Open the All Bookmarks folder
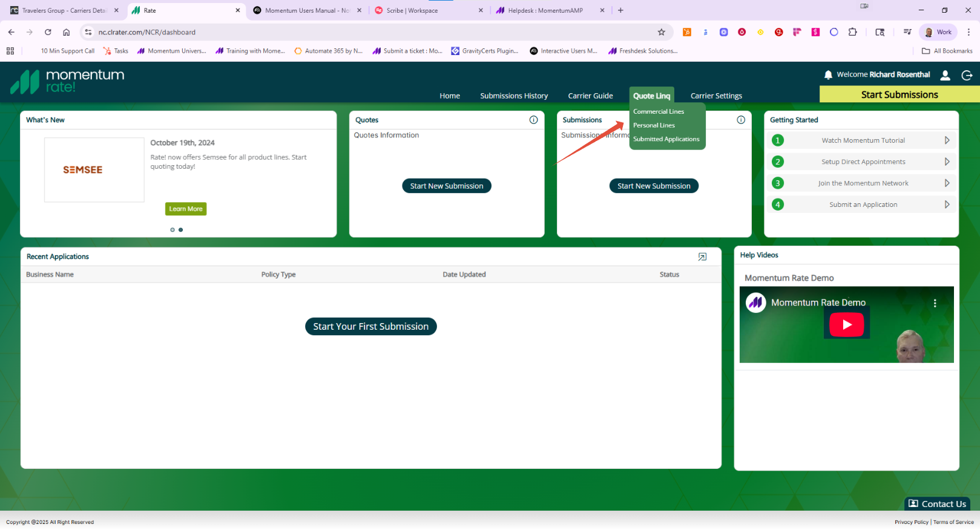The height and width of the screenshot is (530, 980). point(947,51)
